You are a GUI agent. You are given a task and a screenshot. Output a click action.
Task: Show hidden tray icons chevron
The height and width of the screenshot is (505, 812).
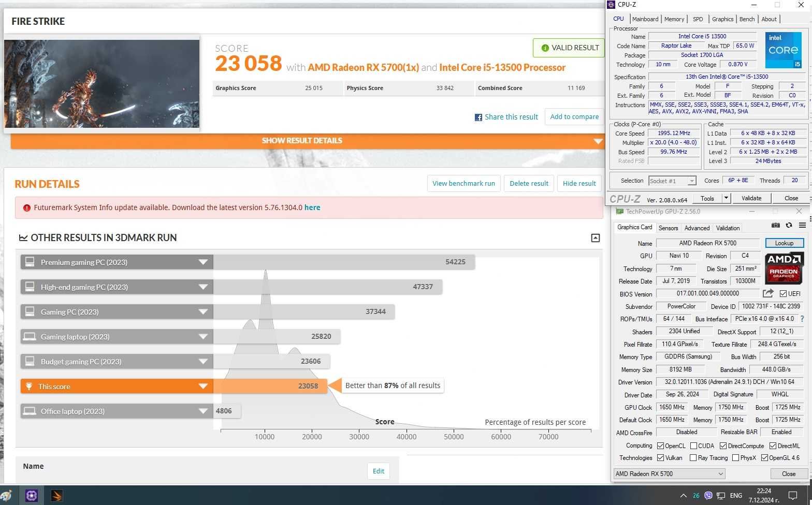pyautogui.click(x=683, y=496)
